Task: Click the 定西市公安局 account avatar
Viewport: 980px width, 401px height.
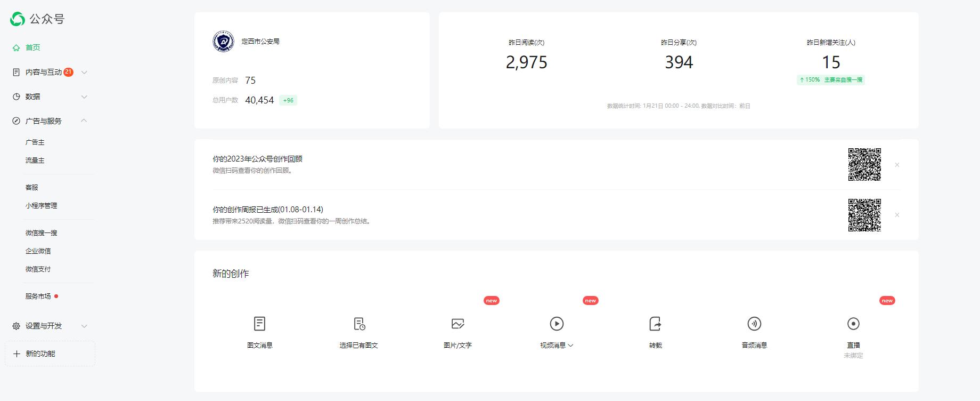Action: click(223, 42)
